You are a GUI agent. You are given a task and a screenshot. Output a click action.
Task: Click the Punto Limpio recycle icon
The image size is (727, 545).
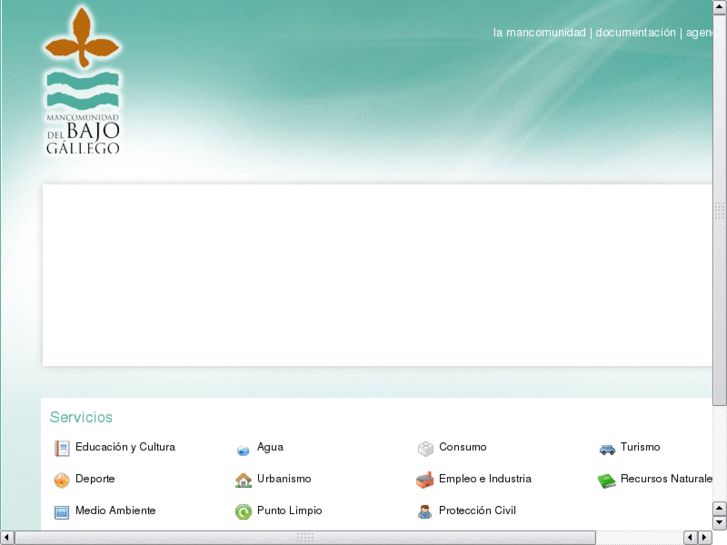(243, 512)
